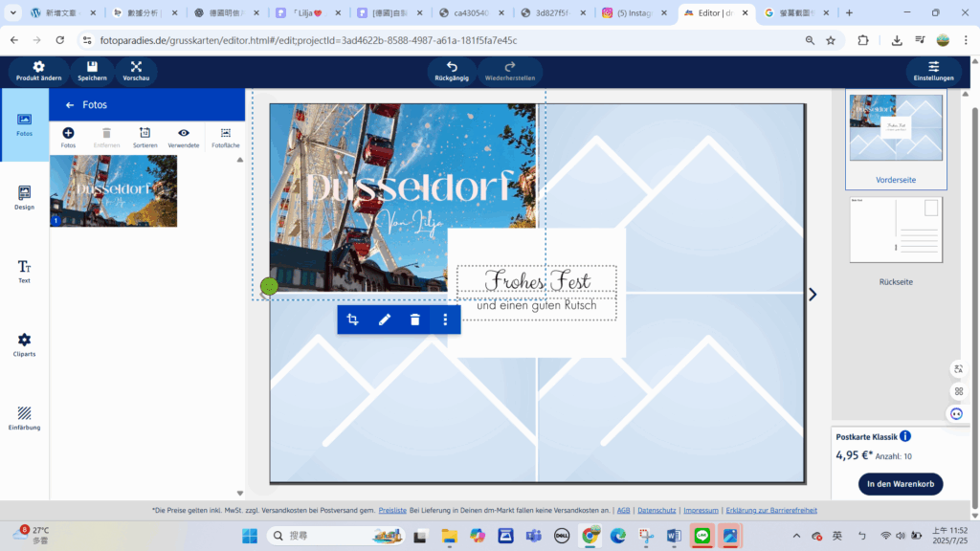
Task: Select the Rückseite page thumbnail
Action: [x=896, y=231]
